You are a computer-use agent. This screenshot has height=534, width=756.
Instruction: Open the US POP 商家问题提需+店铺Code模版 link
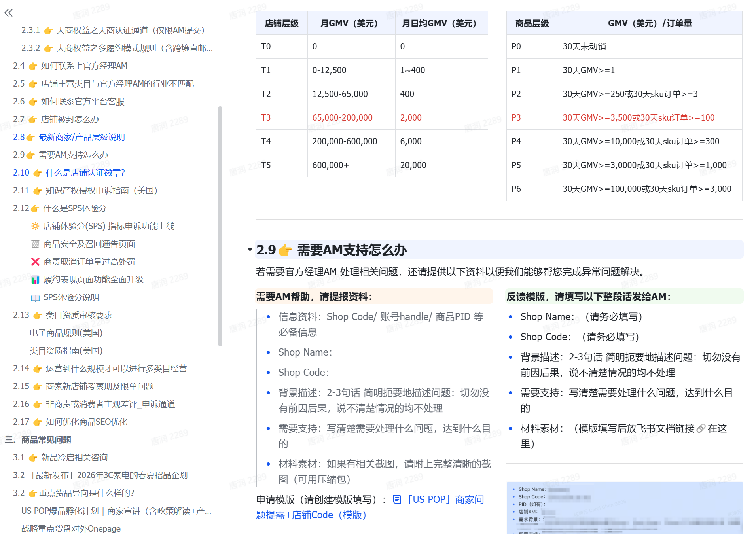click(445, 500)
